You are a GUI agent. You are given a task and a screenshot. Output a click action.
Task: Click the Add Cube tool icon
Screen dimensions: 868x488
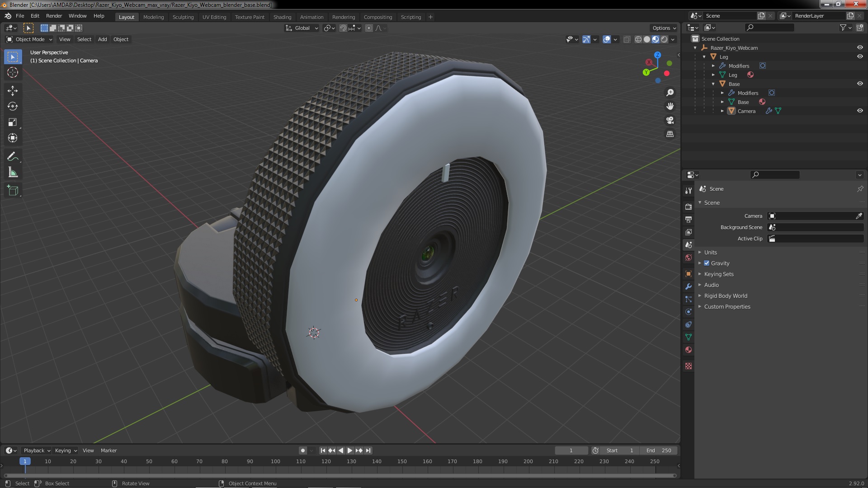point(13,190)
